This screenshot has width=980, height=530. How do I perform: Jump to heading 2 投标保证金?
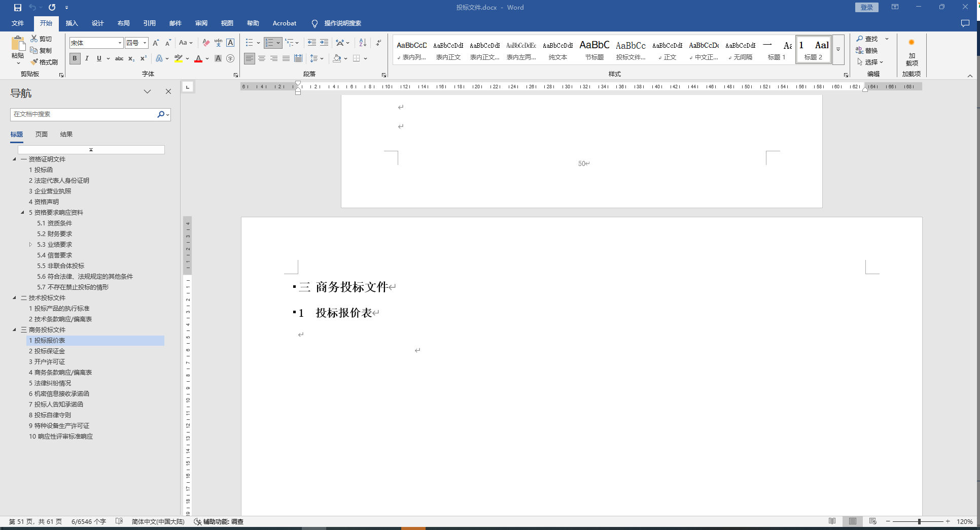[47, 351]
